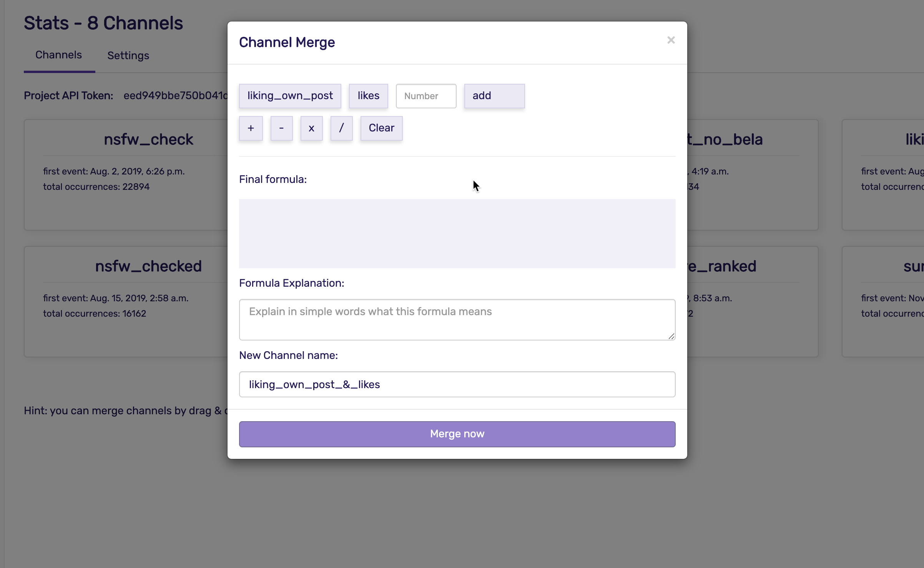Switch to the Settings tab
The image size is (924, 568).
coord(128,56)
